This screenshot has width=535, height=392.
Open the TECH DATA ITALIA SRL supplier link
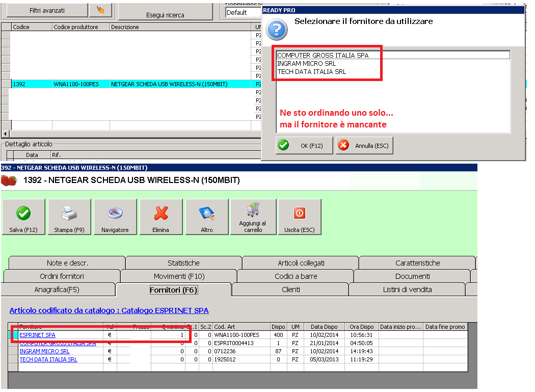tap(48, 359)
